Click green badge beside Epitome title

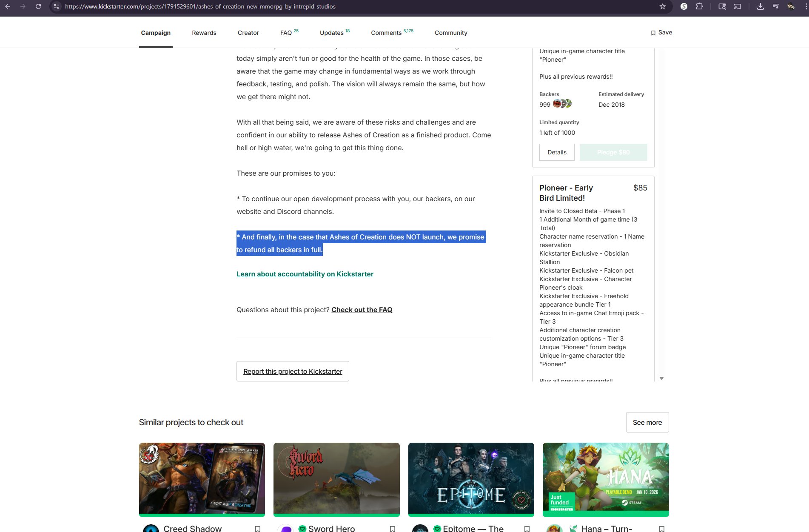[437, 529]
